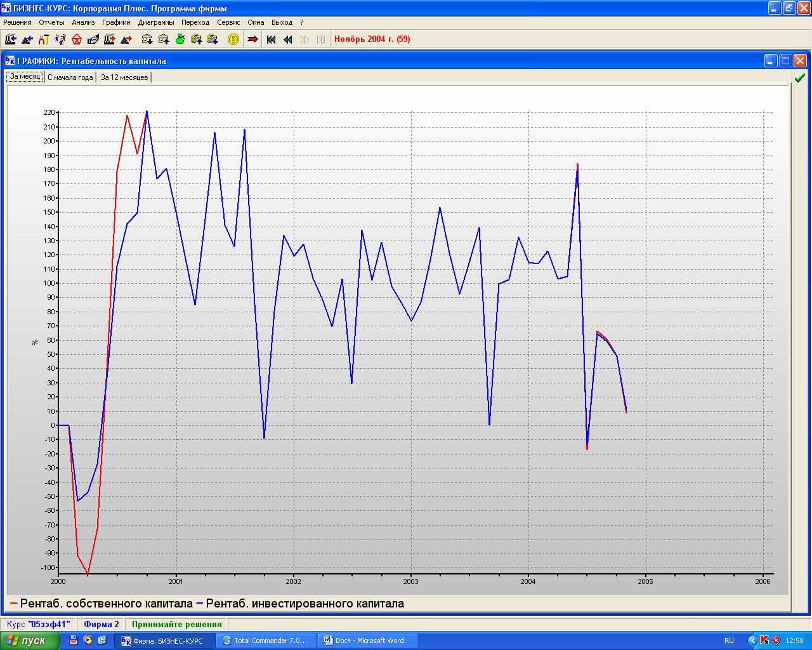
Task: Click the red pentagon quality mark icon
Action: click(77, 39)
